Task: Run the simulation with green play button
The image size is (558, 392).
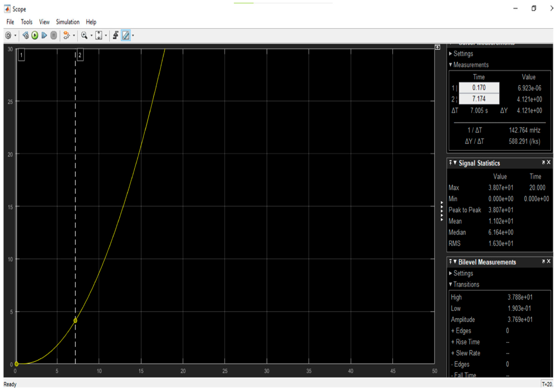Action: pyautogui.click(x=35, y=35)
